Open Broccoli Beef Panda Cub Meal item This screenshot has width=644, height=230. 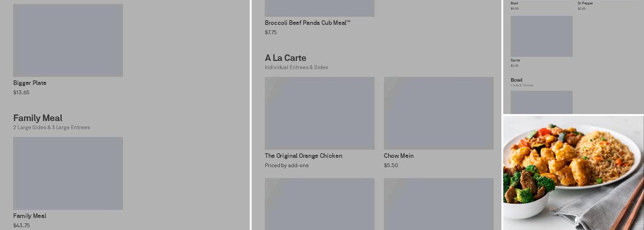[x=307, y=23]
